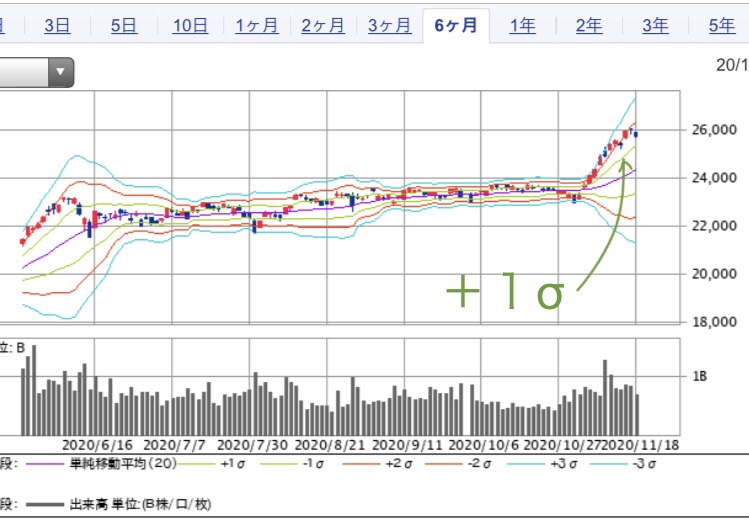This screenshot has width=749, height=519.
Task: Click the +1σ legend label
Action: (233, 463)
